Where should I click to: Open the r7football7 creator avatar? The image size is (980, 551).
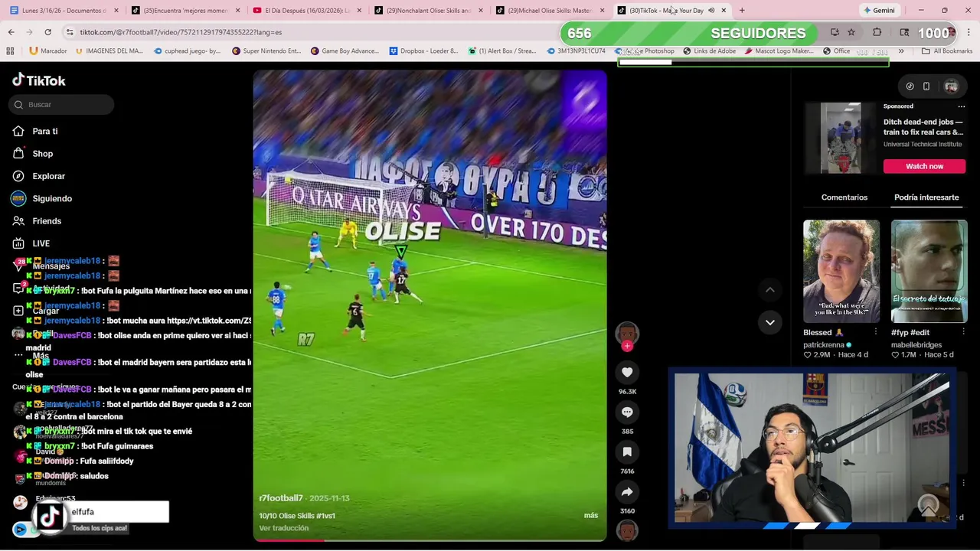point(627,332)
